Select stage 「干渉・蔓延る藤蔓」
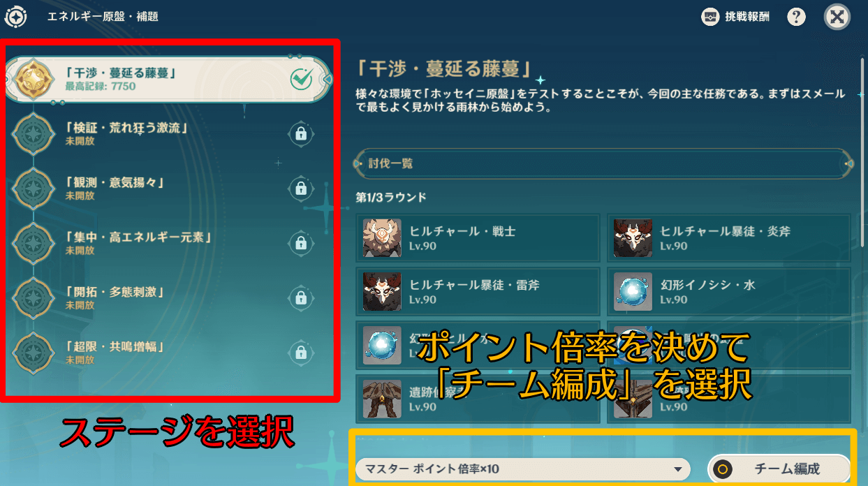868x486 pixels. tap(168, 79)
